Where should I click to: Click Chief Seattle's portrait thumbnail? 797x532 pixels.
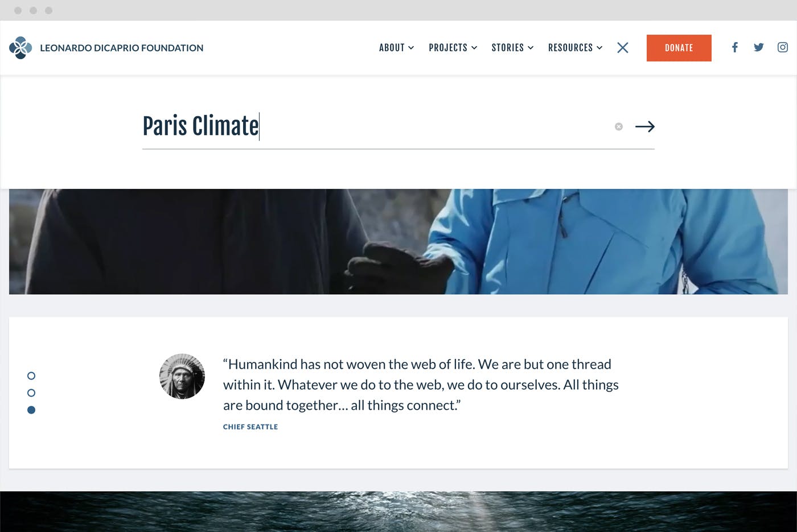click(x=182, y=376)
